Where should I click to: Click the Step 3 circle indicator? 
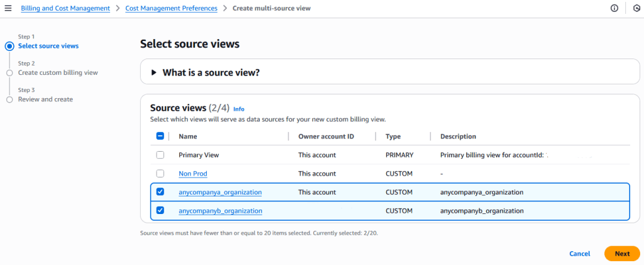[x=9, y=99]
